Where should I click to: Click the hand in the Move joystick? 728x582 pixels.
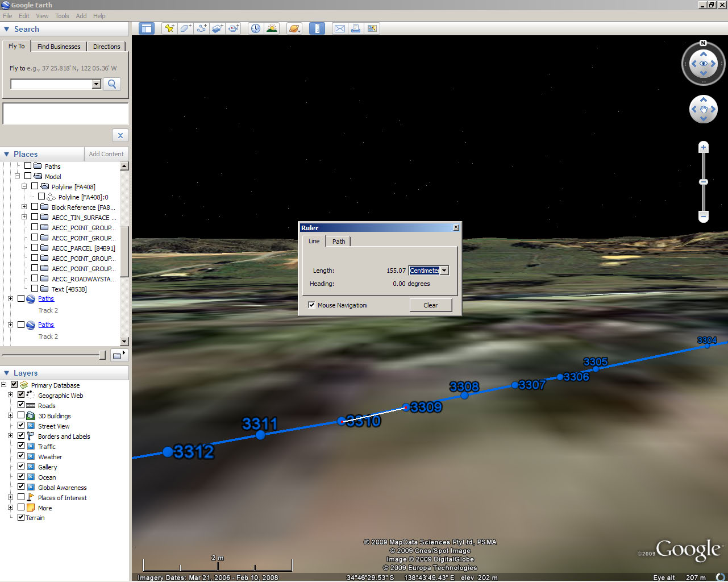pyautogui.click(x=704, y=109)
